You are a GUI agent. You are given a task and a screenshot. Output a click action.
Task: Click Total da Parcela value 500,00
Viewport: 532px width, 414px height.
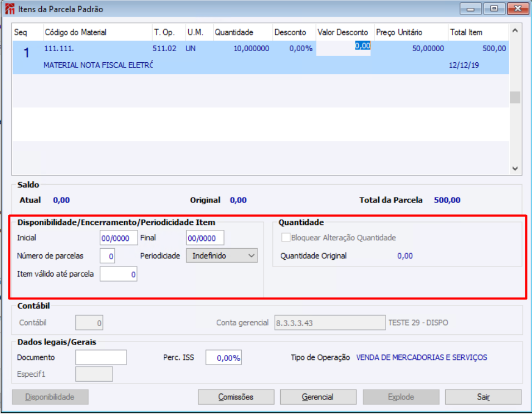(x=447, y=200)
